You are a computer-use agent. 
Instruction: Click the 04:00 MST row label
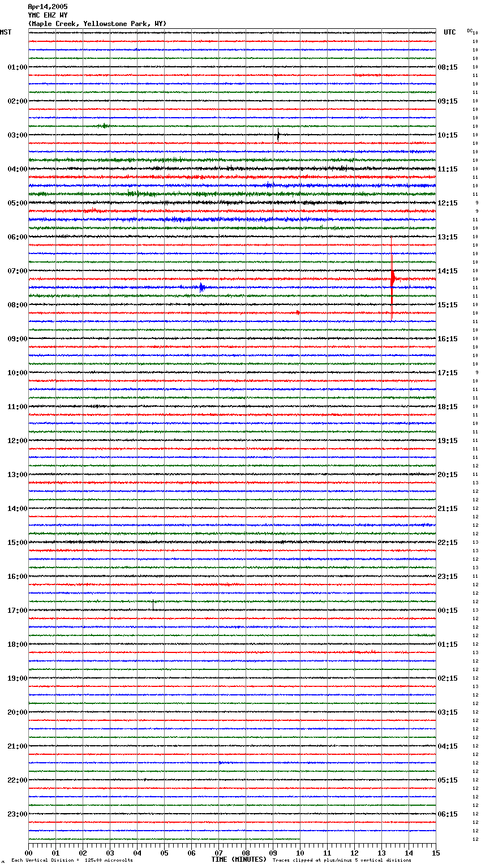[x=18, y=169]
